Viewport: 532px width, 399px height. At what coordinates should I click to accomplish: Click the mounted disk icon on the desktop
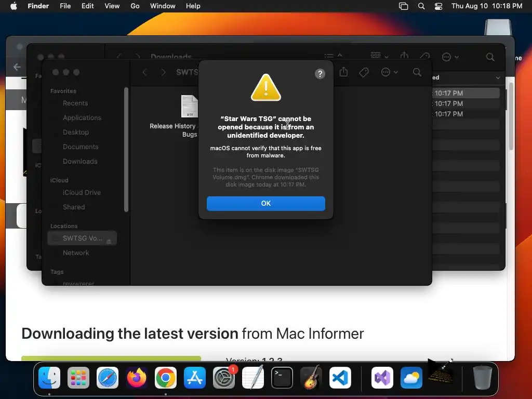(498, 27)
